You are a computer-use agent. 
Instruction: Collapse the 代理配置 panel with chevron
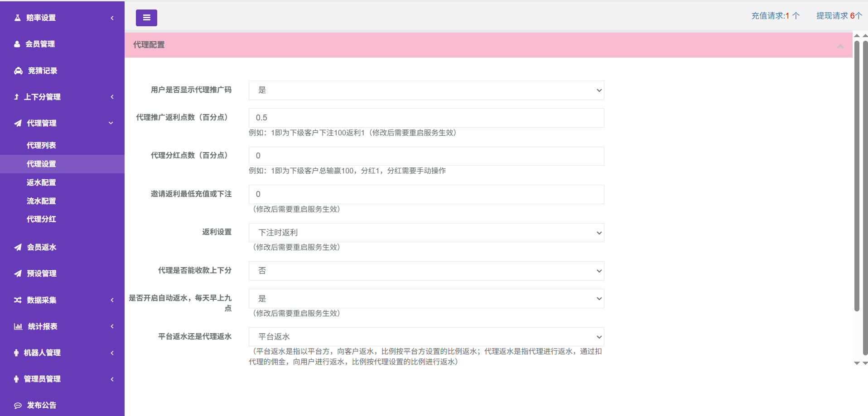click(x=840, y=46)
